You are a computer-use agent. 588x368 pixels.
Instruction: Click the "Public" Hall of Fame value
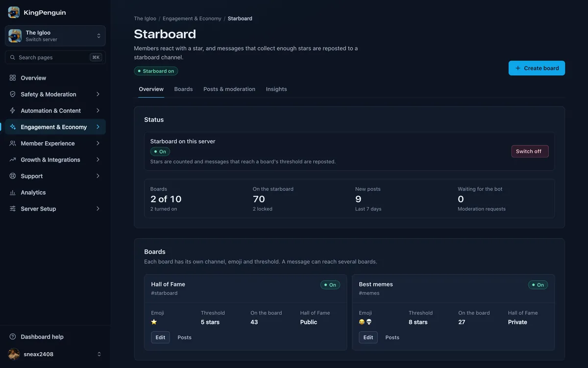point(309,322)
